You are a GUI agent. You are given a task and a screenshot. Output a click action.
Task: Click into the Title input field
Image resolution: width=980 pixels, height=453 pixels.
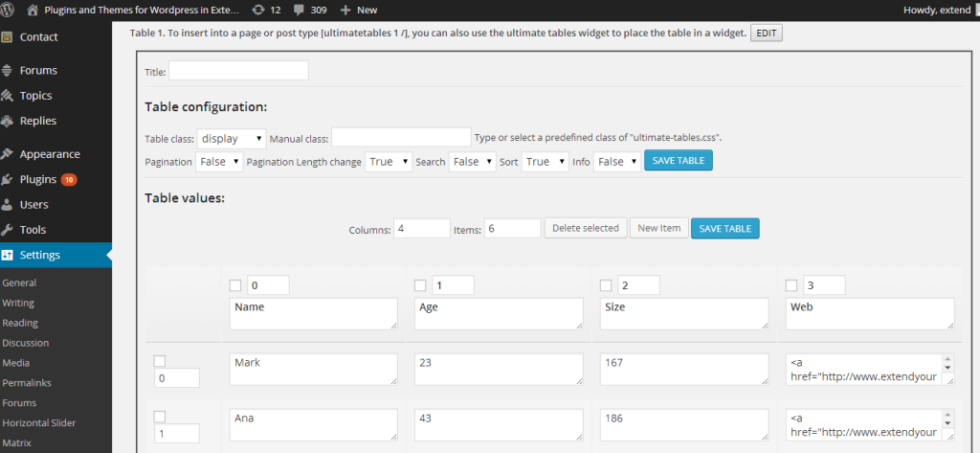(238, 71)
